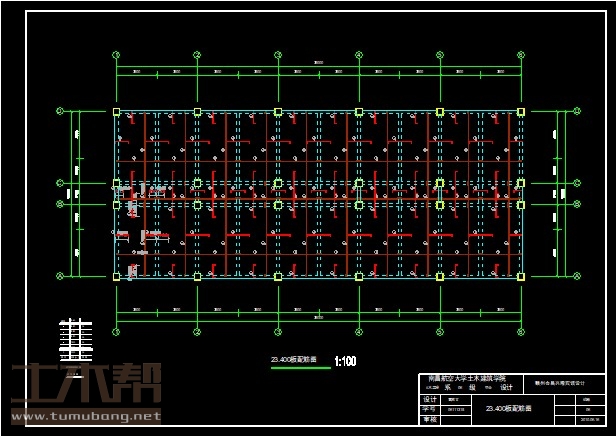The width and height of the screenshot is (616, 436).
Task: Click the first axis bubble in bottom row
Action: coord(117,331)
